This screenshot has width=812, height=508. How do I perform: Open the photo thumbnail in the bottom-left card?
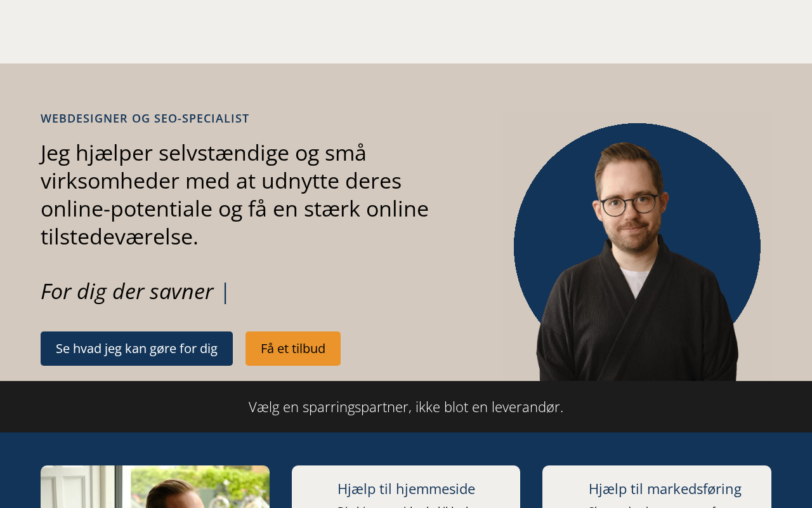pyautogui.click(x=155, y=487)
